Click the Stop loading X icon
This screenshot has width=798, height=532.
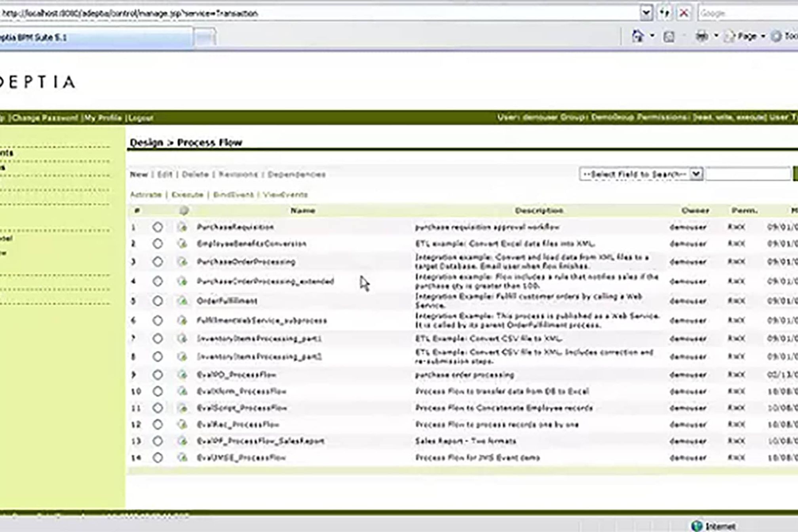click(x=684, y=13)
